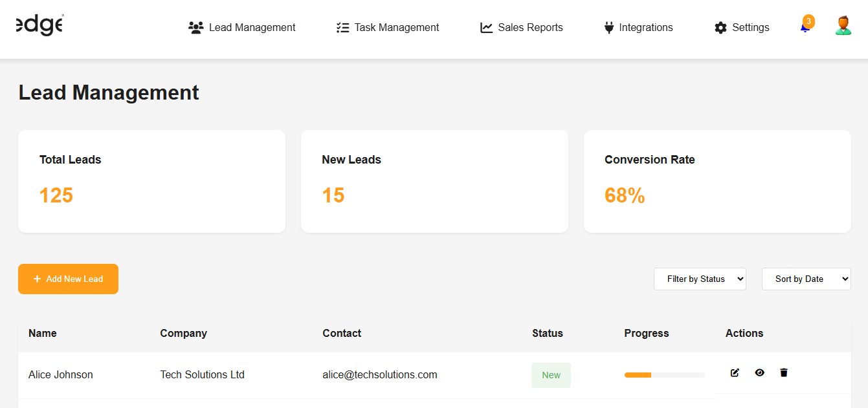Expand the Filter by Status options arrow
The height and width of the screenshot is (408, 868).
(x=740, y=279)
